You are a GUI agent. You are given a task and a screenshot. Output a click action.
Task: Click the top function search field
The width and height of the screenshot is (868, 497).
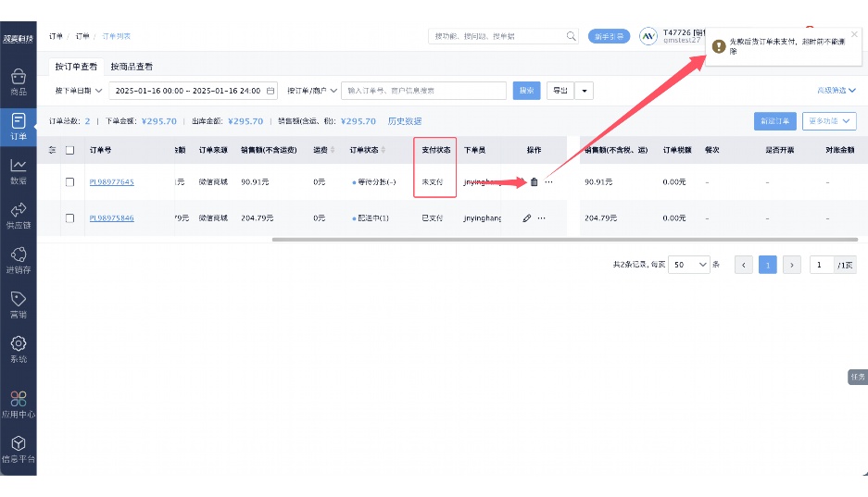click(x=503, y=36)
